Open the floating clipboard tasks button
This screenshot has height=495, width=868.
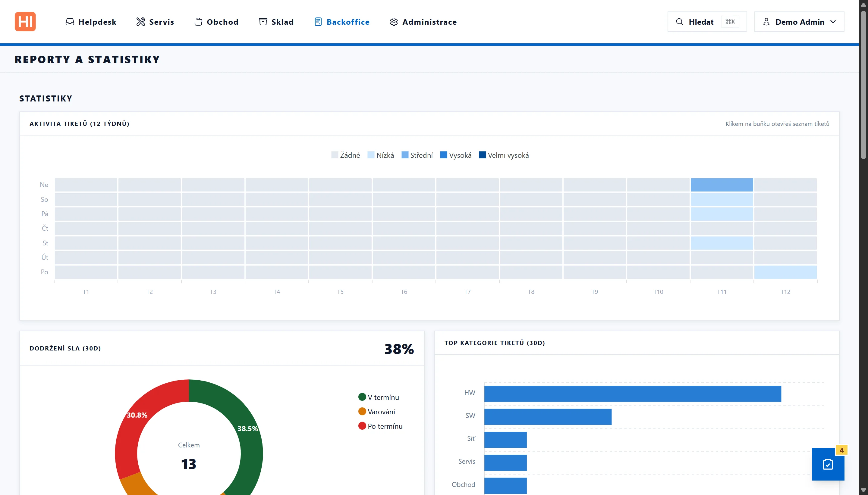click(828, 464)
